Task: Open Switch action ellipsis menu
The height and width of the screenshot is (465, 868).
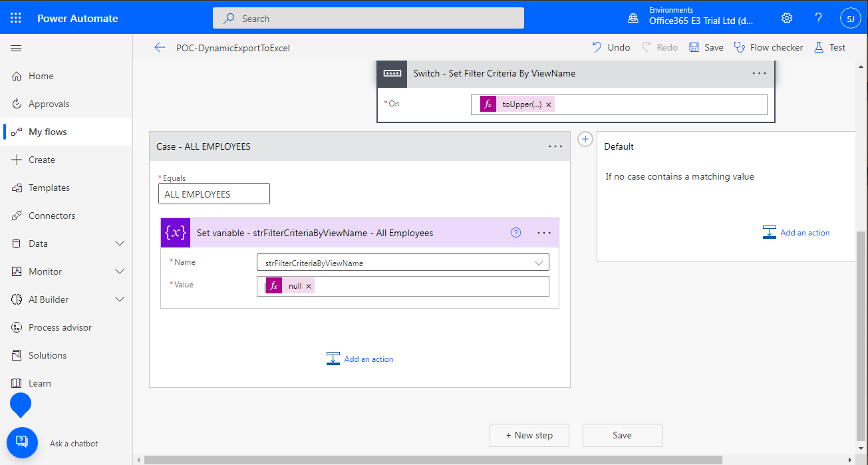Action: coord(759,73)
